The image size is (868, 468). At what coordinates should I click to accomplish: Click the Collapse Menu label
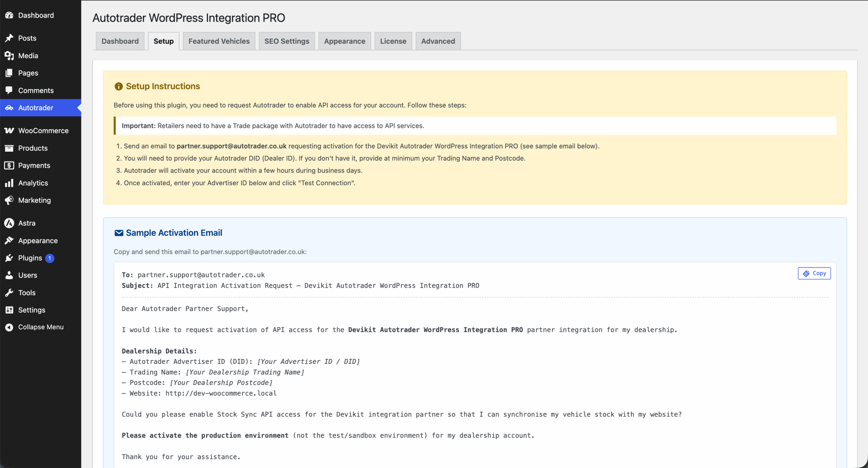[x=41, y=327]
